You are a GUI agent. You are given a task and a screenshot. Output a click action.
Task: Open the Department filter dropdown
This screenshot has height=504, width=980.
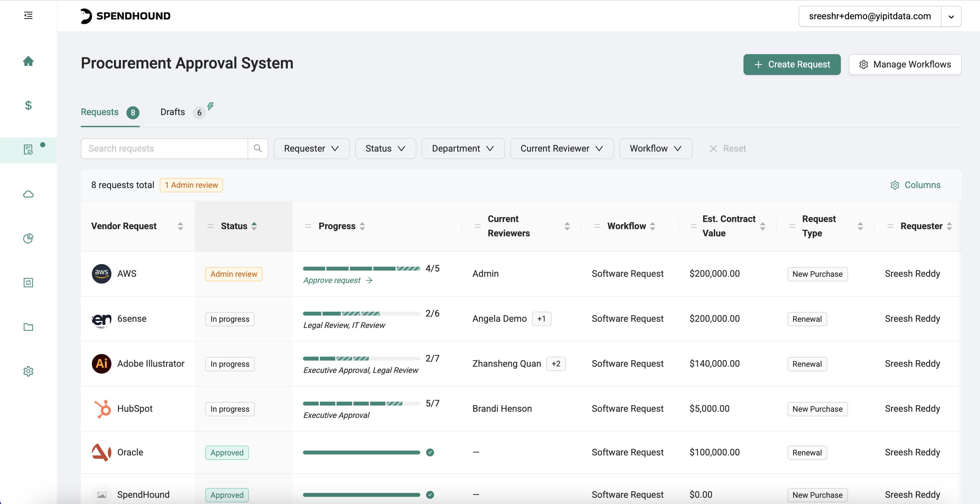(x=463, y=148)
